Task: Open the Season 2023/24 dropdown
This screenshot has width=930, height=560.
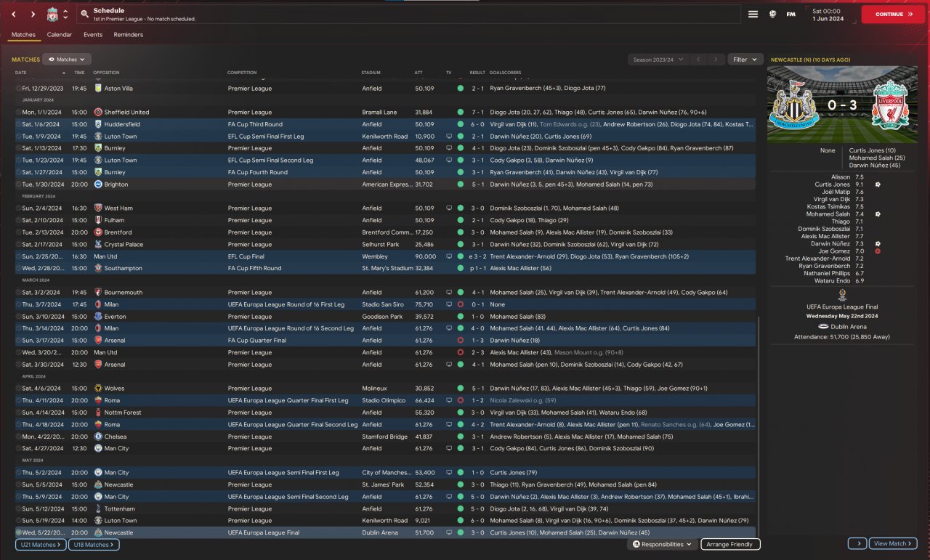Action: point(658,60)
